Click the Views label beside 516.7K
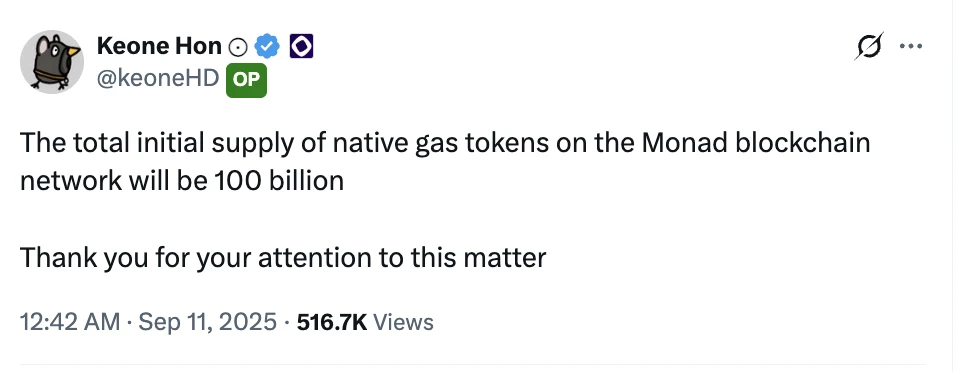Image resolution: width=958 pixels, height=372 pixels. [x=403, y=322]
